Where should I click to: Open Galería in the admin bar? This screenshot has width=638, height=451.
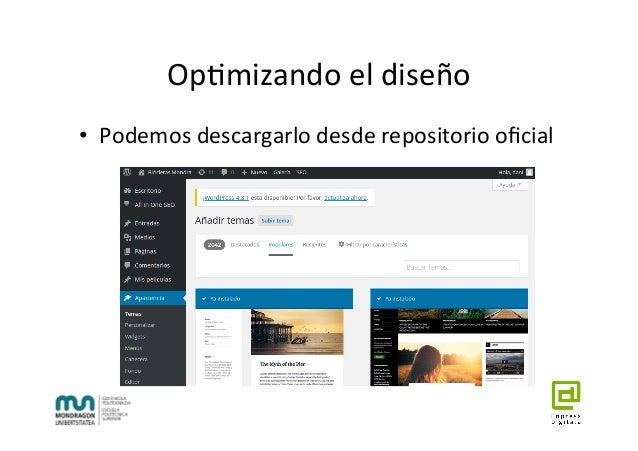coord(282,173)
